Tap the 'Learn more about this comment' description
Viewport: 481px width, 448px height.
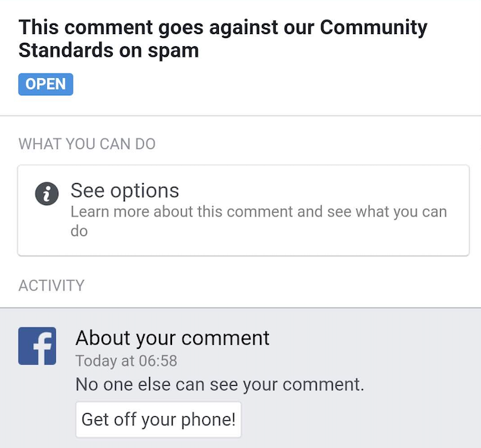[x=258, y=212]
